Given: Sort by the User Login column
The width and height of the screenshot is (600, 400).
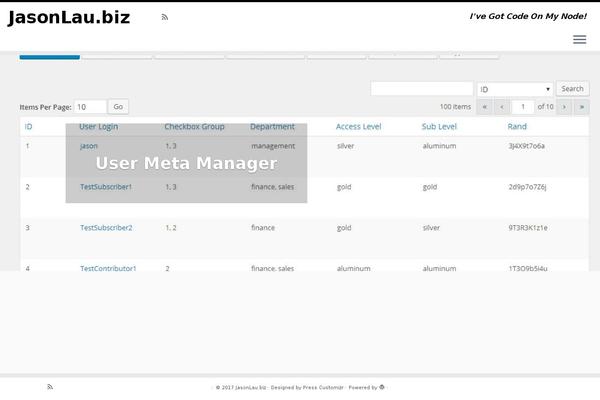Looking at the screenshot, I should coord(99,127).
